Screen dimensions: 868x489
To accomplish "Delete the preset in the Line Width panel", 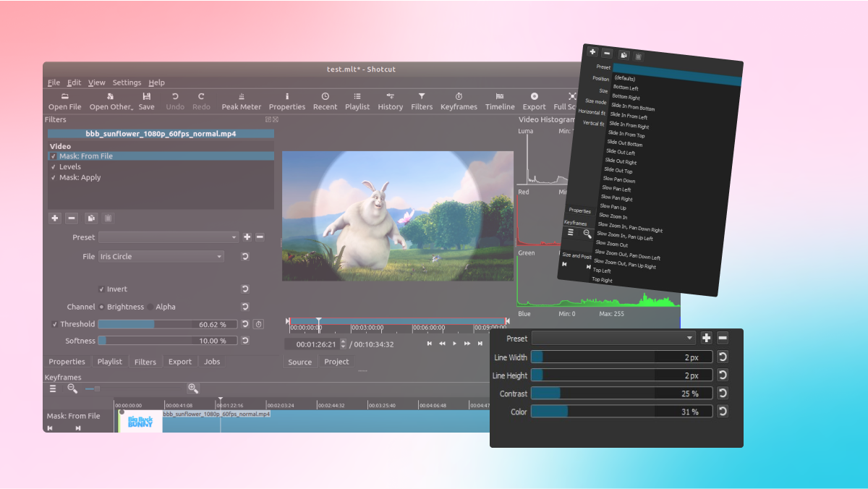I will pos(723,338).
